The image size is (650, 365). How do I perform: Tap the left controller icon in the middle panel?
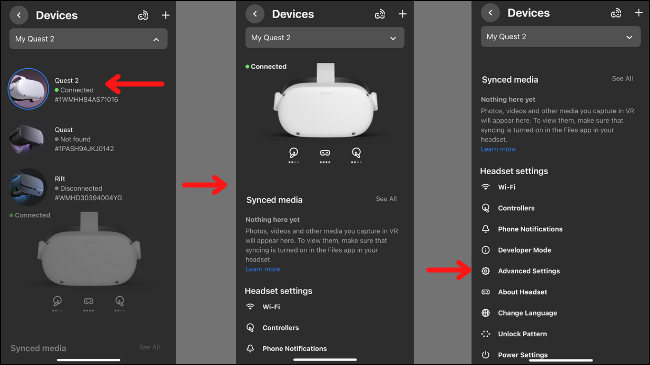coord(293,154)
